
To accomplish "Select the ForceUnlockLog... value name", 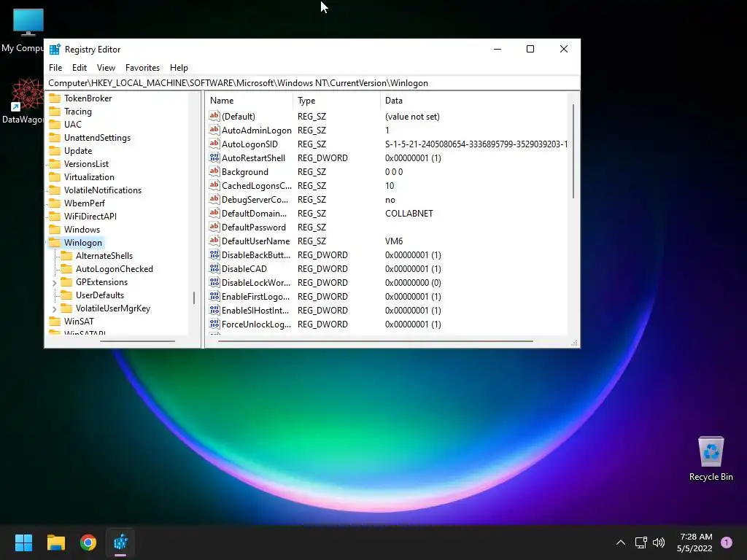I will click(x=256, y=324).
